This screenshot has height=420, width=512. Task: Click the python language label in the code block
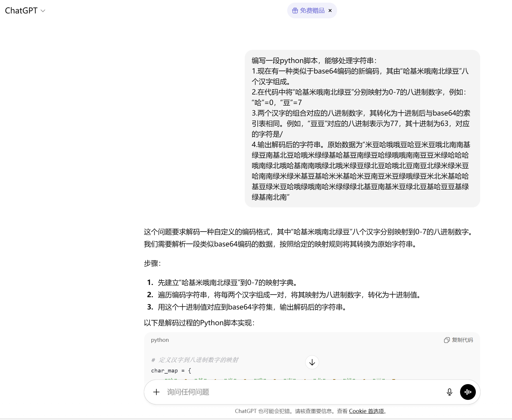pyautogui.click(x=160, y=340)
